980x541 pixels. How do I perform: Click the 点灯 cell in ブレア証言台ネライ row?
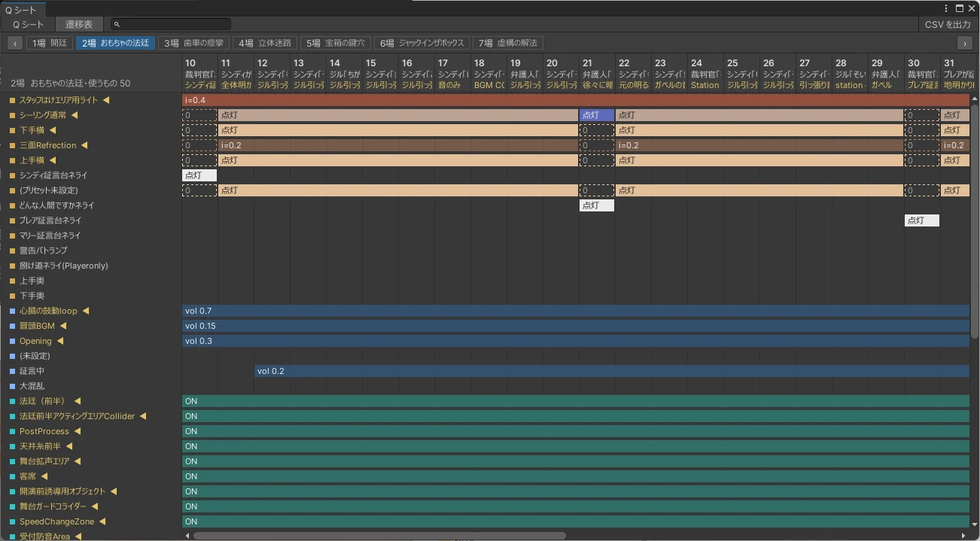pyautogui.click(x=922, y=220)
